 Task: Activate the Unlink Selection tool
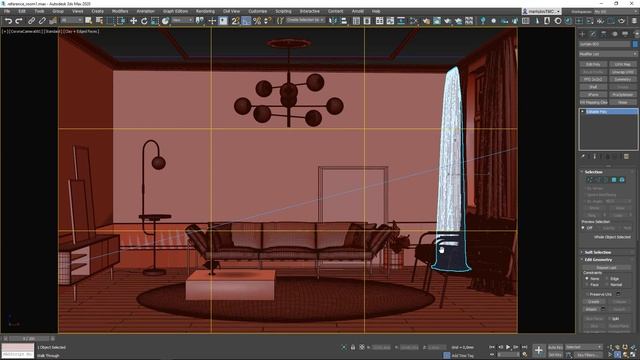point(42,20)
